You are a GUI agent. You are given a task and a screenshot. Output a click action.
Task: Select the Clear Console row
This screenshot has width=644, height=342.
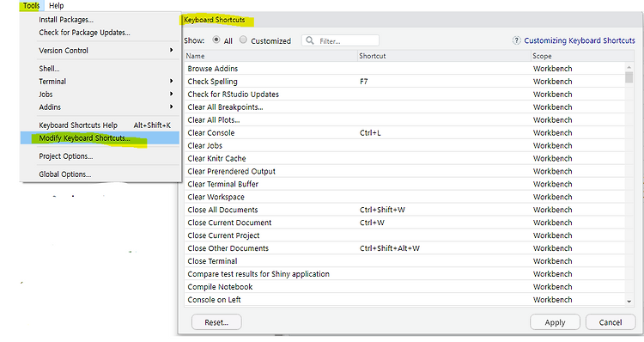[x=404, y=133]
